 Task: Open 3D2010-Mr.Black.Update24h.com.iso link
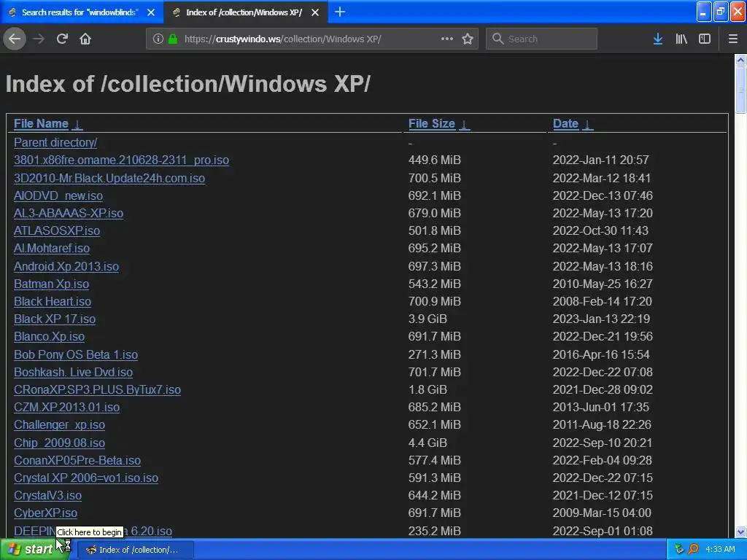[109, 178]
